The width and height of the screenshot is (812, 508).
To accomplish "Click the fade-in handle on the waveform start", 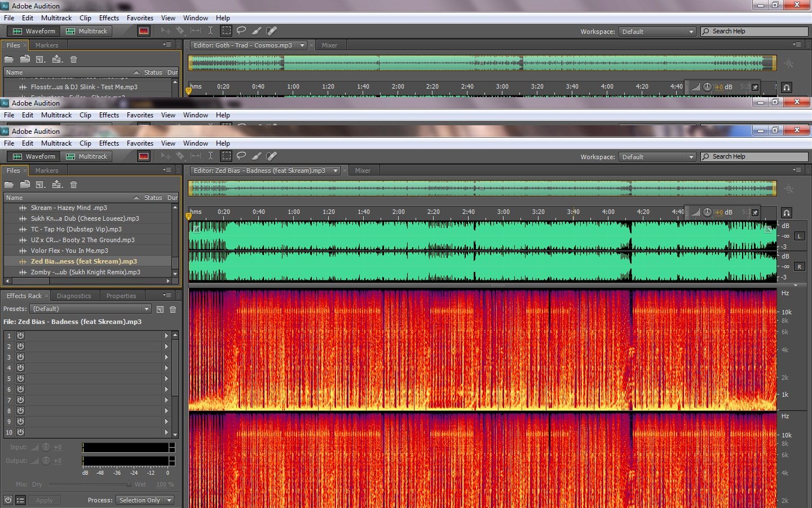I will [x=196, y=229].
